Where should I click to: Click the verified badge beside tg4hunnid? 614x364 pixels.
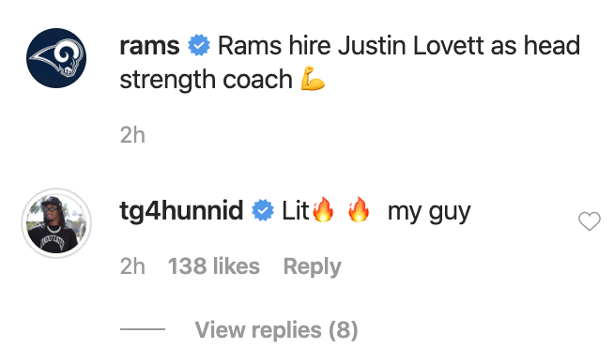pyautogui.click(x=263, y=210)
